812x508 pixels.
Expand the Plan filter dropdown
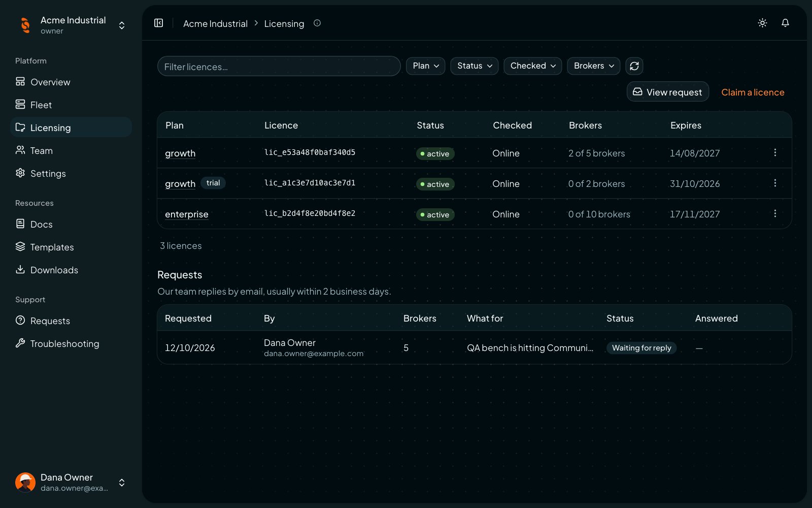click(x=426, y=66)
